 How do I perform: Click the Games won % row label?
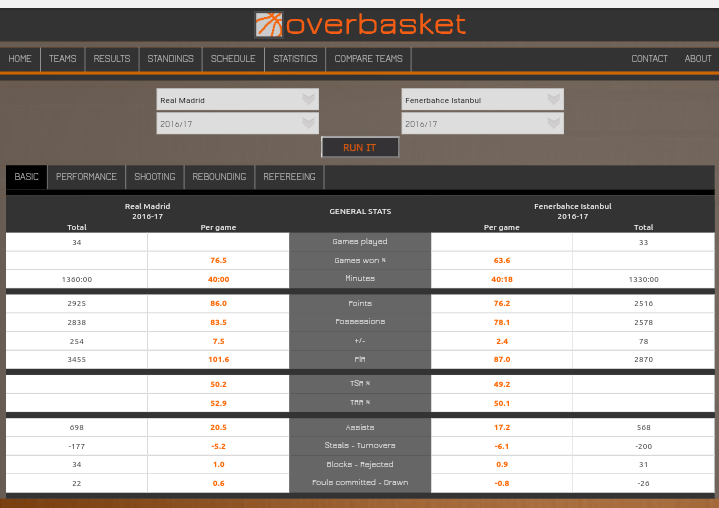[360, 260]
